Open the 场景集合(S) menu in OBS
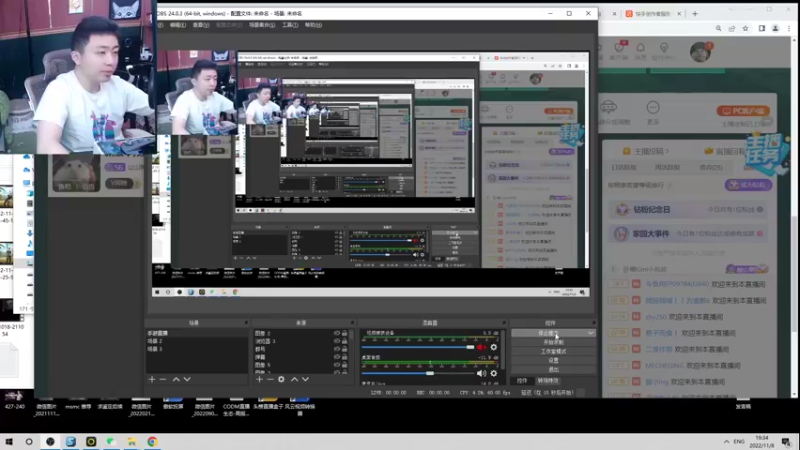This screenshot has height=450, width=800. pos(262,25)
